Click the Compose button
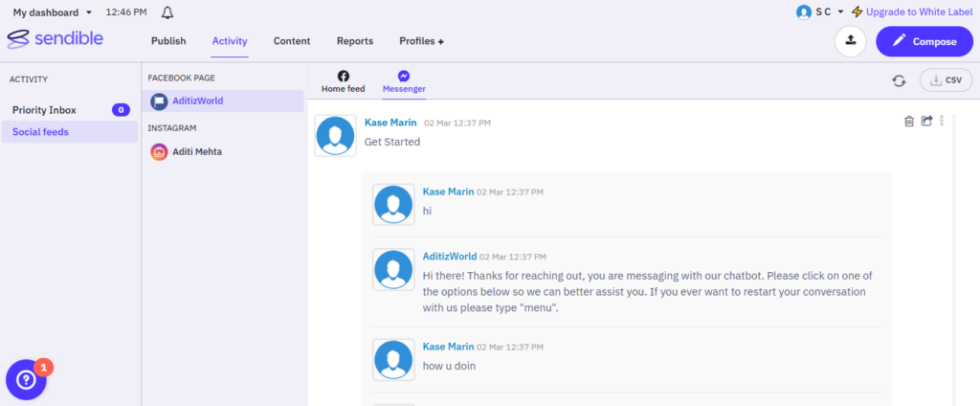980x406 pixels. point(924,41)
